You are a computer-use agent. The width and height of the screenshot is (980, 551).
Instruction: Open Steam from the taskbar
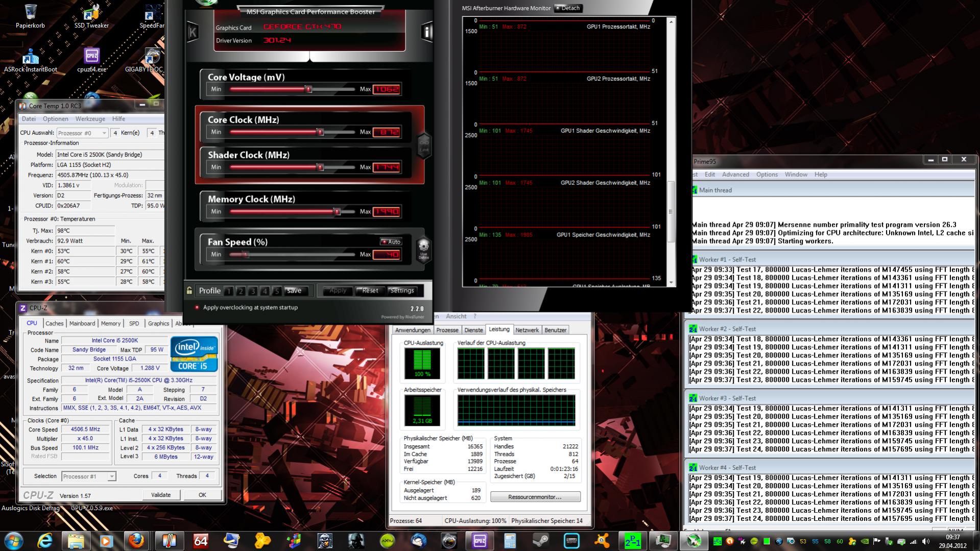click(x=541, y=541)
